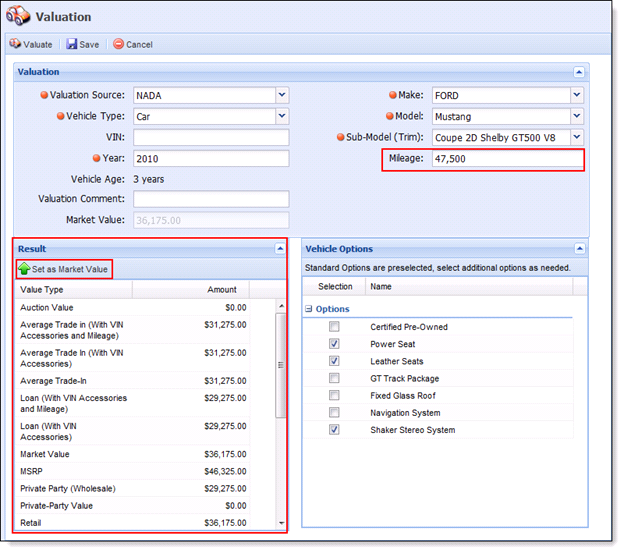The height and width of the screenshot is (550, 624).
Task: Uncheck the Leather Seats option
Action: point(334,361)
